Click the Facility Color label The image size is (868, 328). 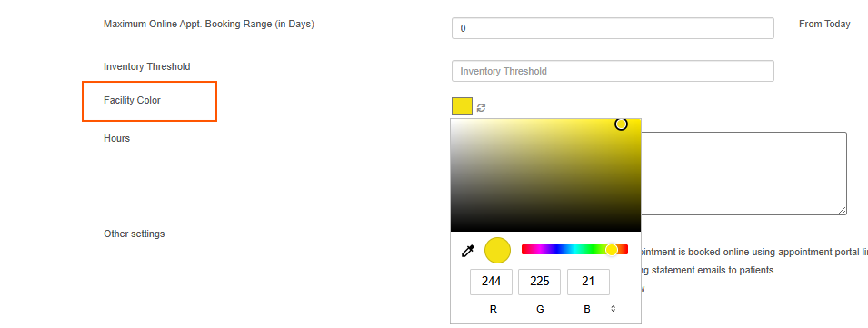(x=133, y=100)
